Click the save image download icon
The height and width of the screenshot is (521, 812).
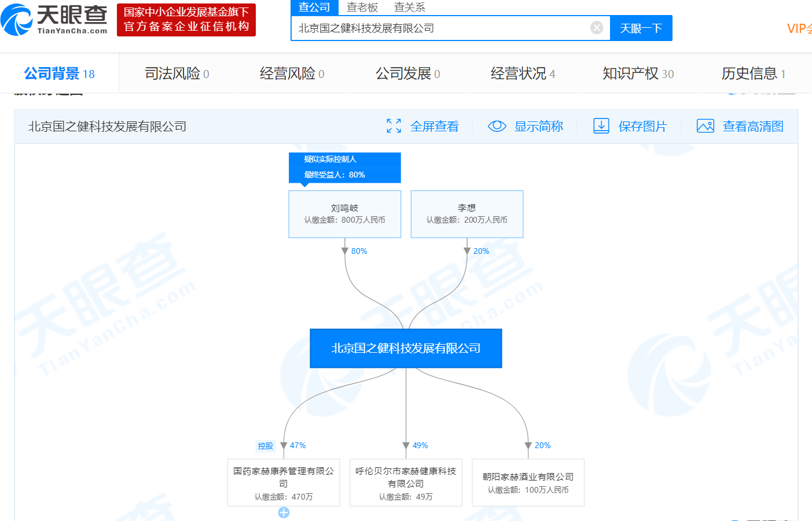(x=601, y=126)
